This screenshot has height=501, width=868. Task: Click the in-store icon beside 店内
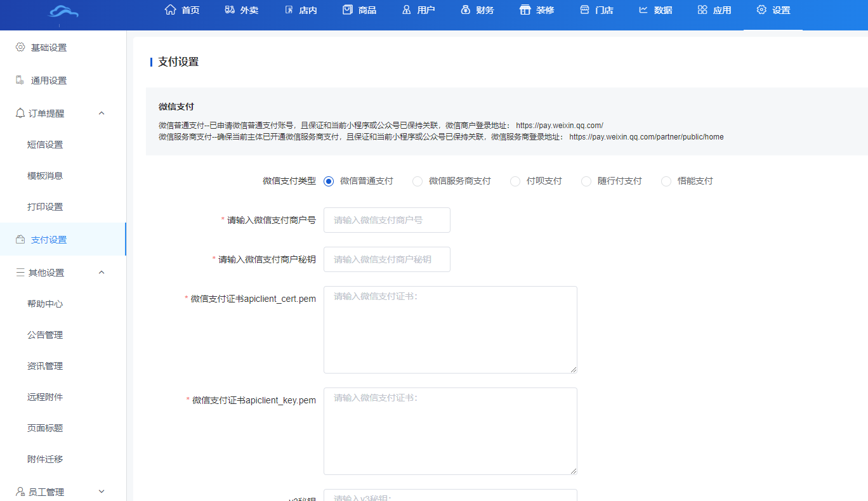point(289,10)
